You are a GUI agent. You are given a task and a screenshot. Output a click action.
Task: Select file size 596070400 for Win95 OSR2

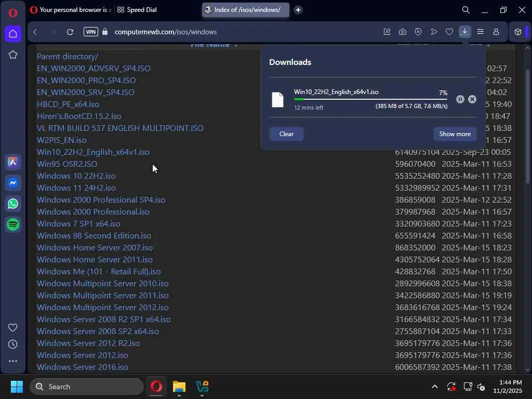coord(415,164)
